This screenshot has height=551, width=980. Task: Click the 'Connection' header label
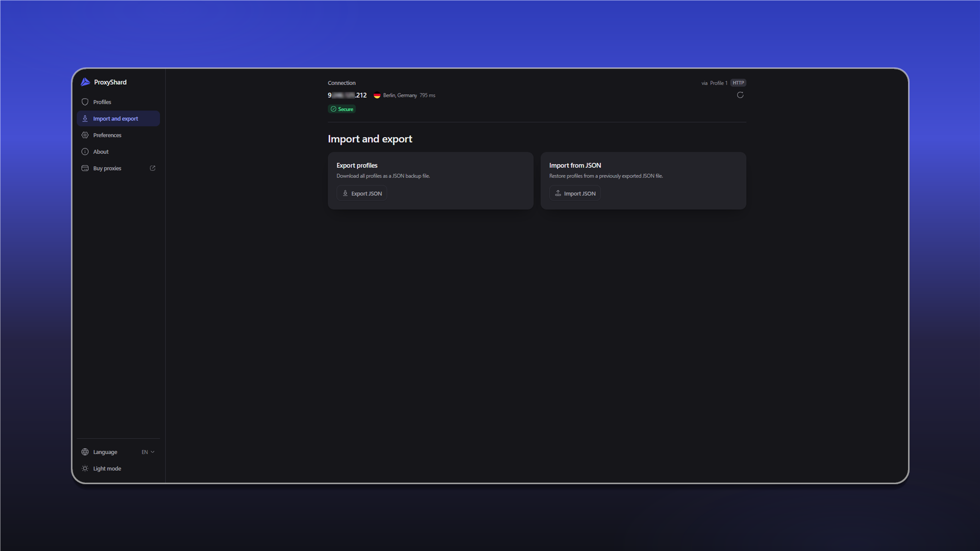(341, 83)
